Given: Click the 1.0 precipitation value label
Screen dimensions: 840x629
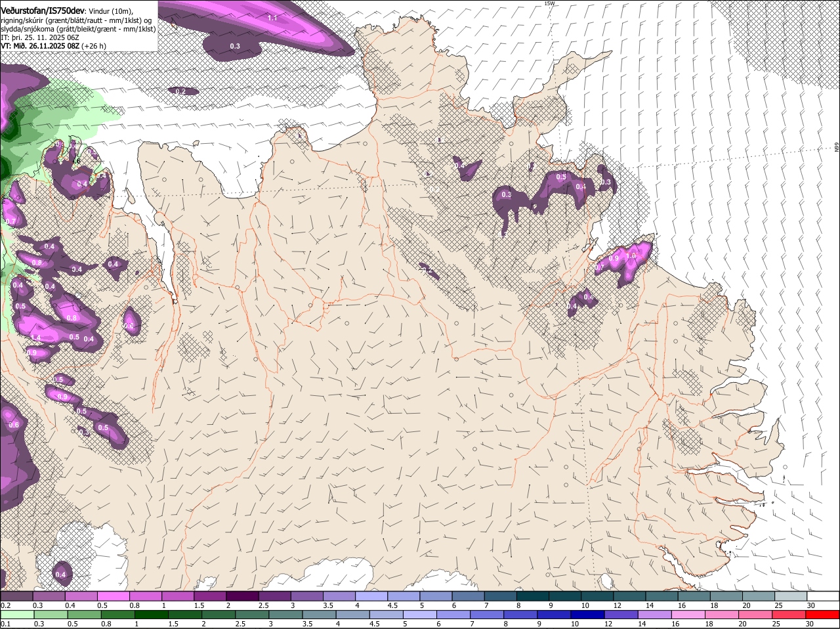Looking at the screenshot, I should pyautogui.click(x=632, y=256).
